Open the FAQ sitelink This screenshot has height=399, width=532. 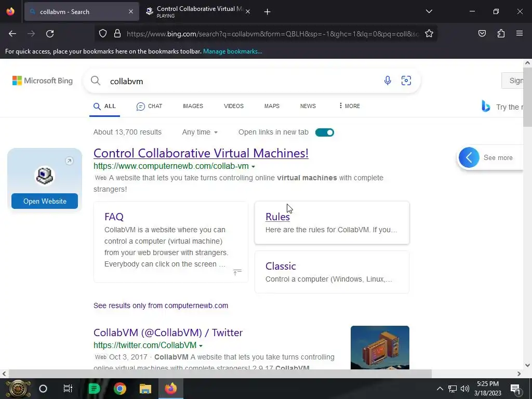click(114, 217)
